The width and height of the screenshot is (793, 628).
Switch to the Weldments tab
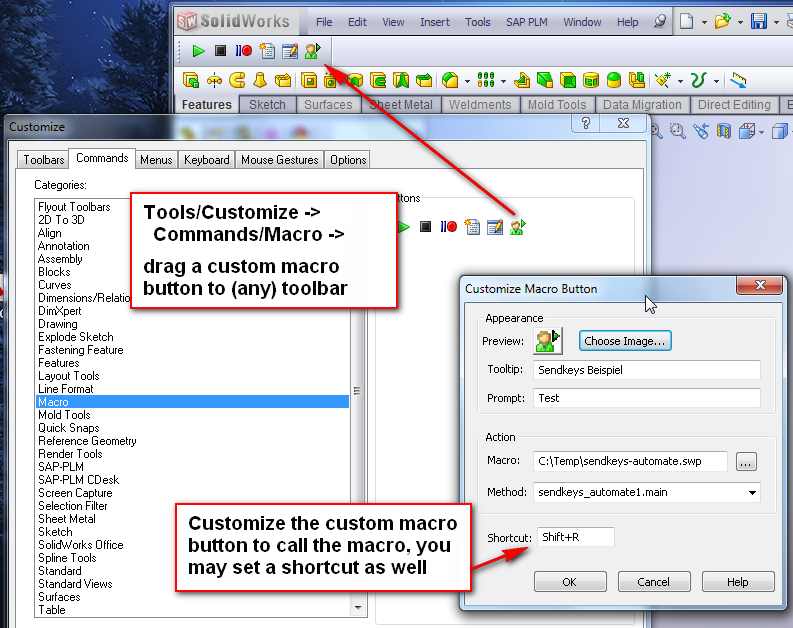[x=480, y=105]
